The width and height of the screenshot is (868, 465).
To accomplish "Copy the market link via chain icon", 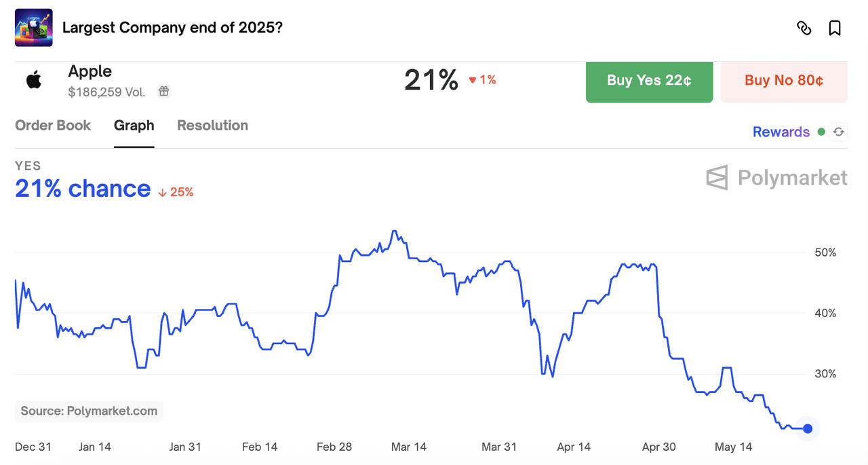I will [x=804, y=28].
